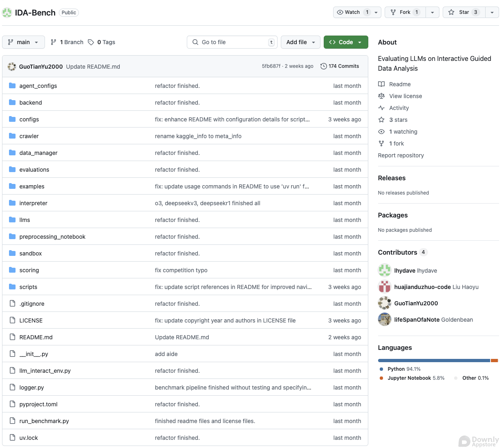This screenshot has width=504, height=448.
Task: Click the pulse icon beside Activity
Action: point(381,108)
